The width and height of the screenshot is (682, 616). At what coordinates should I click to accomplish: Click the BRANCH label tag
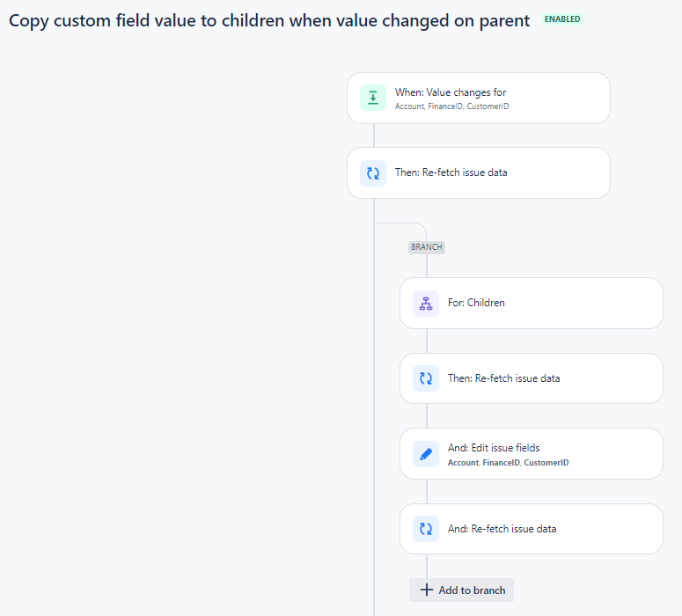[427, 247]
